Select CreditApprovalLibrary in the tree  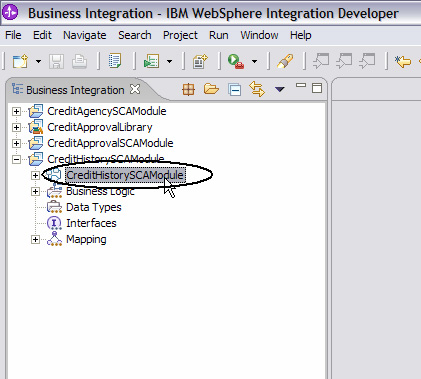coord(100,127)
